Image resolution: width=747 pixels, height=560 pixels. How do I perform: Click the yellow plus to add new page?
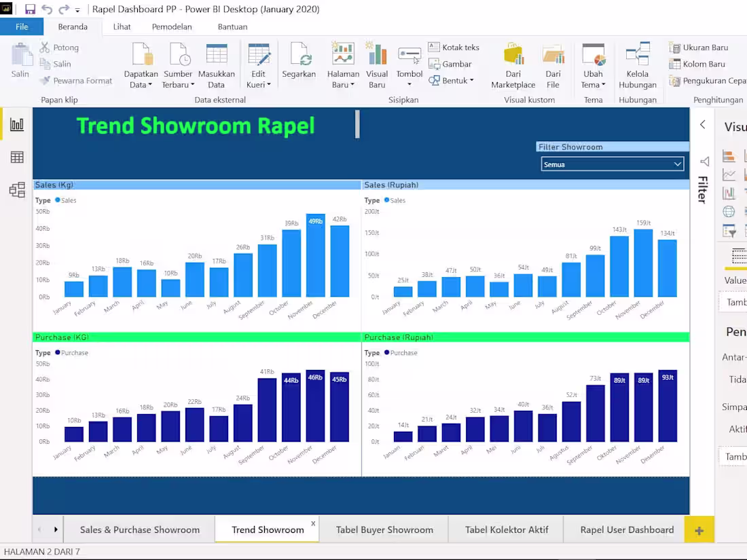[699, 529]
